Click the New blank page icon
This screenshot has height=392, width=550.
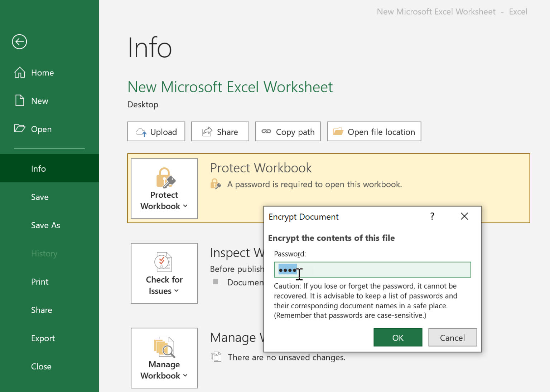20,101
